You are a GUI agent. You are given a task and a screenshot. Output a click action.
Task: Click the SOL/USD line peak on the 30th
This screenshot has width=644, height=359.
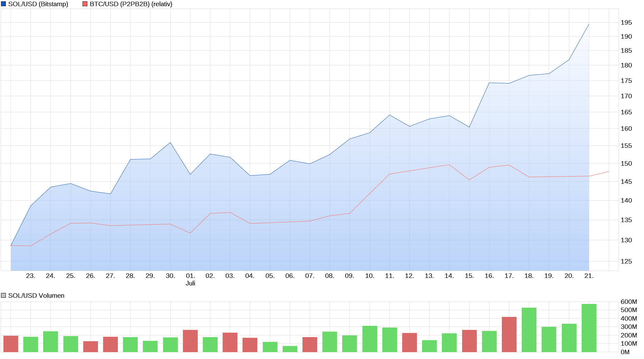pos(170,142)
